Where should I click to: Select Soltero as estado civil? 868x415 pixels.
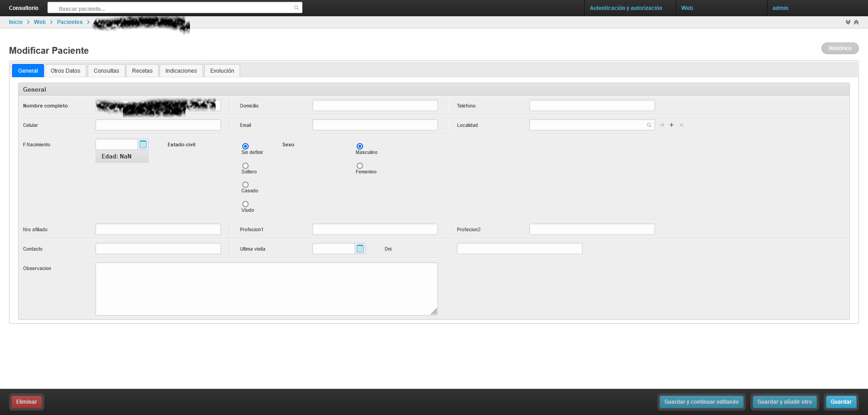click(x=245, y=166)
